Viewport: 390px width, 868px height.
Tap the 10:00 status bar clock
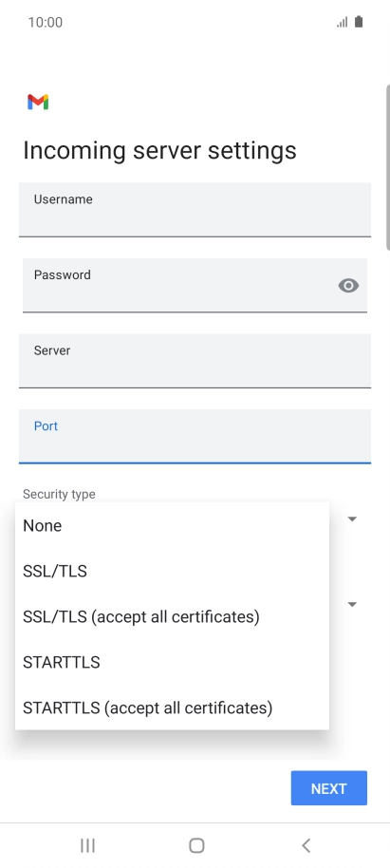click(46, 22)
